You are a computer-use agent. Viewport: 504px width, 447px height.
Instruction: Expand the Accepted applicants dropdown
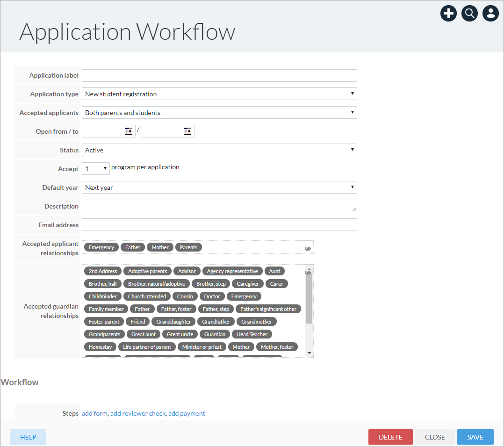(219, 113)
